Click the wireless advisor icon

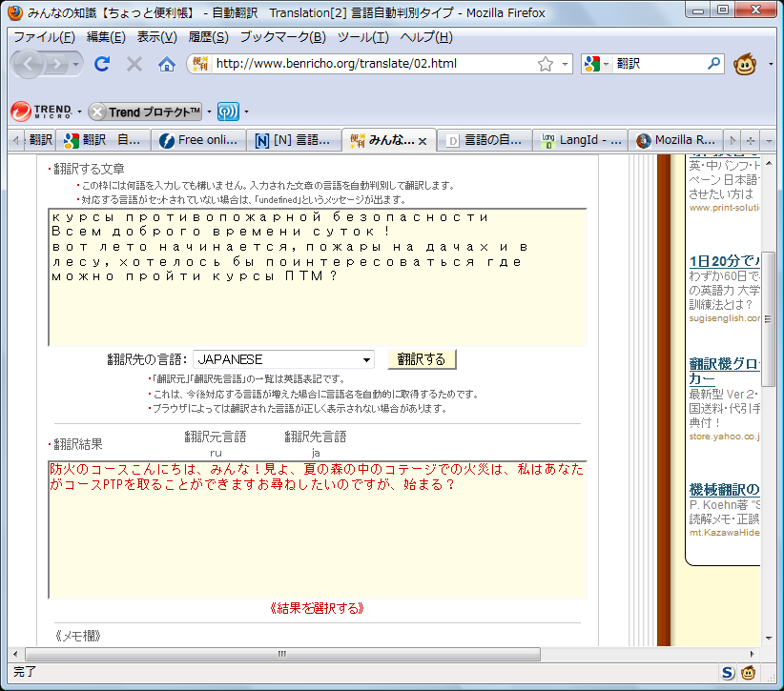228,112
